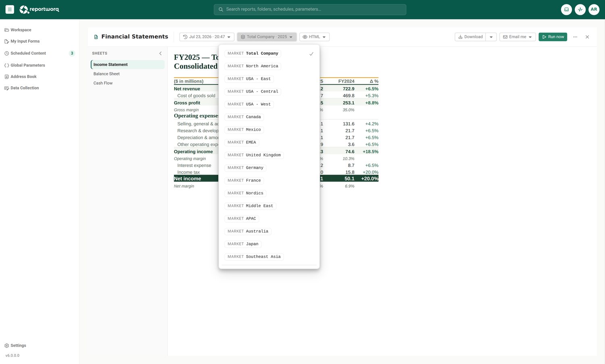Open the hamburger navigation menu
Image resolution: width=605 pixels, height=364 pixels.
click(x=10, y=9)
